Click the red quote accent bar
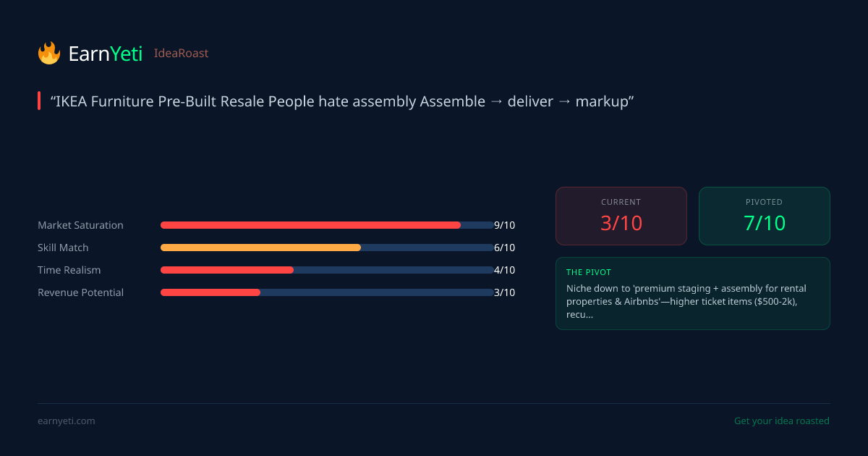This screenshot has width=868, height=456. (x=39, y=101)
